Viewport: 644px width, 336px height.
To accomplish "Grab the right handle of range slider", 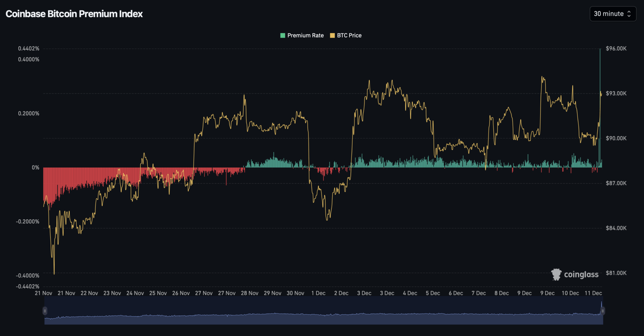I will tap(602, 311).
